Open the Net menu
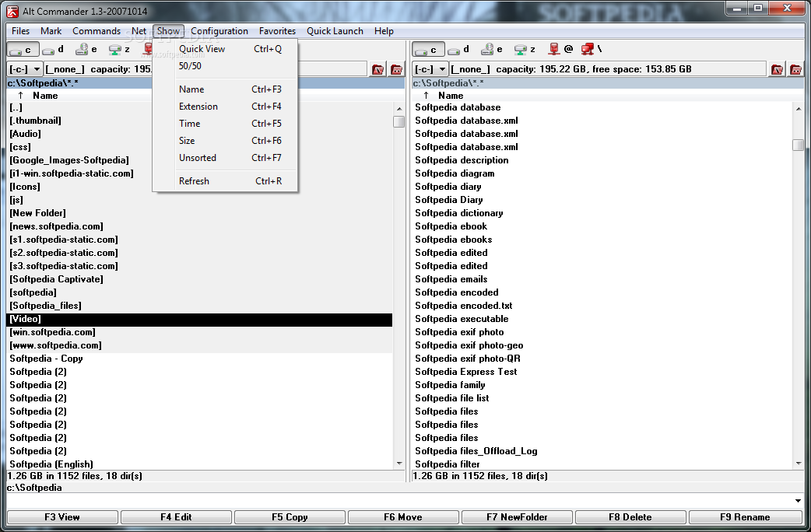 pyautogui.click(x=139, y=31)
